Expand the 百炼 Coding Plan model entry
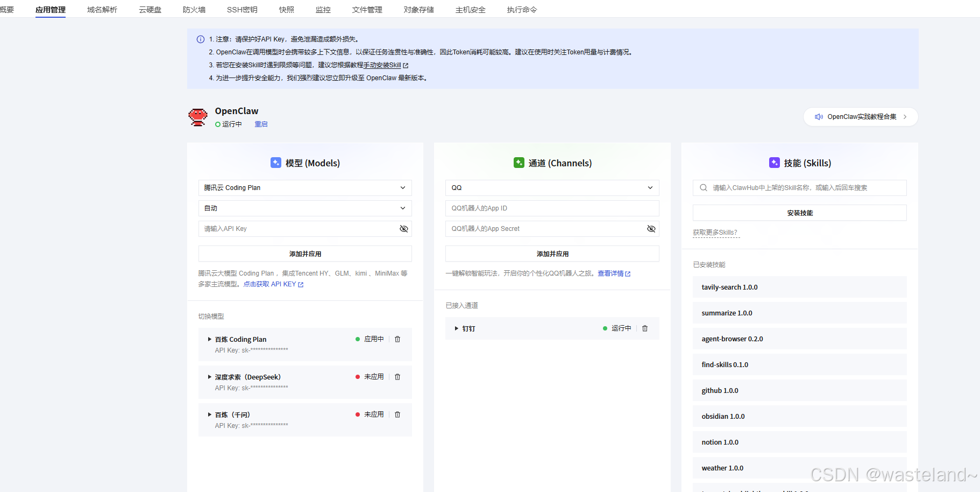Viewport: 980px width, 492px height. (209, 339)
